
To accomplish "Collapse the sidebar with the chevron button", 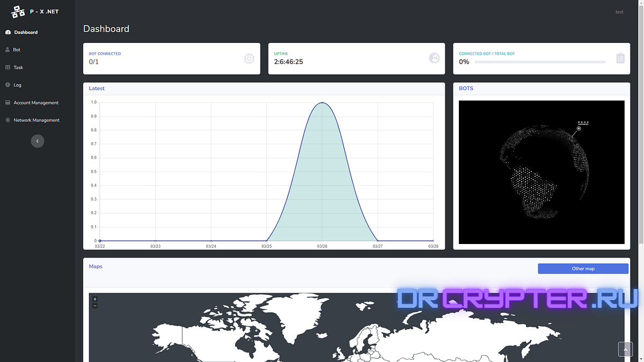I will pyautogui.click(x=38, y=141).
